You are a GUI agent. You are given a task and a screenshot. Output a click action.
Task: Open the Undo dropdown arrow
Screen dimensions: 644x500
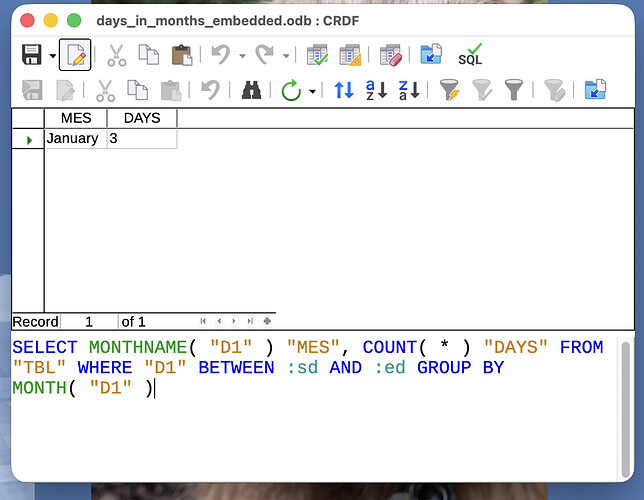click(241, 56)
